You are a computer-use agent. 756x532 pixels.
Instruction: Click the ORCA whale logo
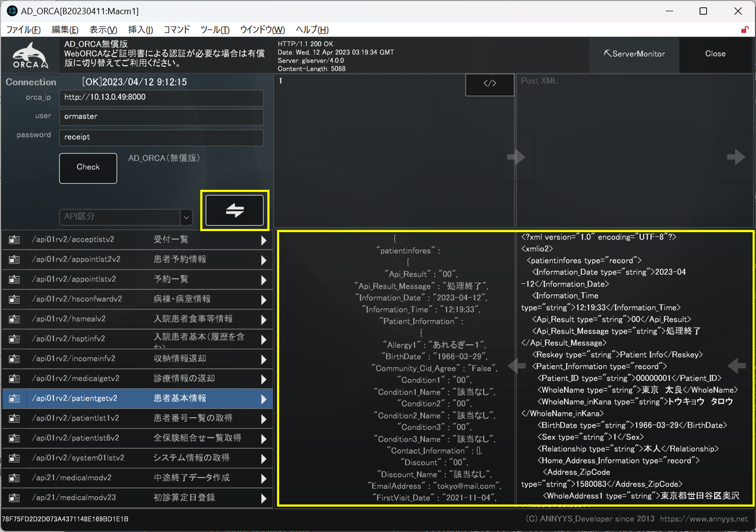(30, 55)
